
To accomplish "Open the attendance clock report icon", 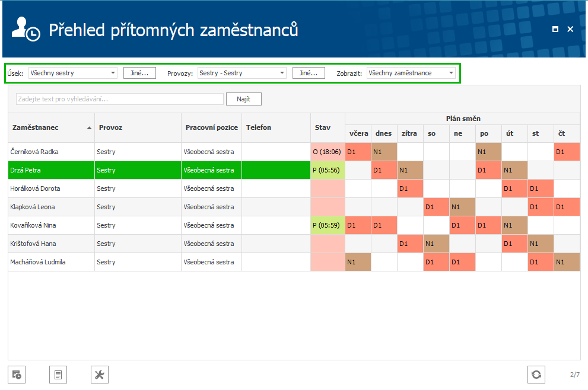I will tap(17, 375).
